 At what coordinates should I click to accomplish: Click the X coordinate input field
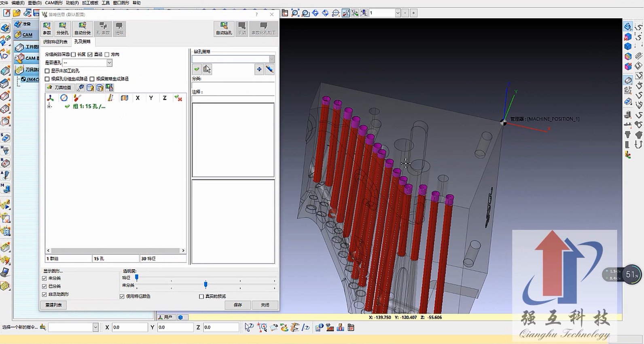(x=129, y=327)
